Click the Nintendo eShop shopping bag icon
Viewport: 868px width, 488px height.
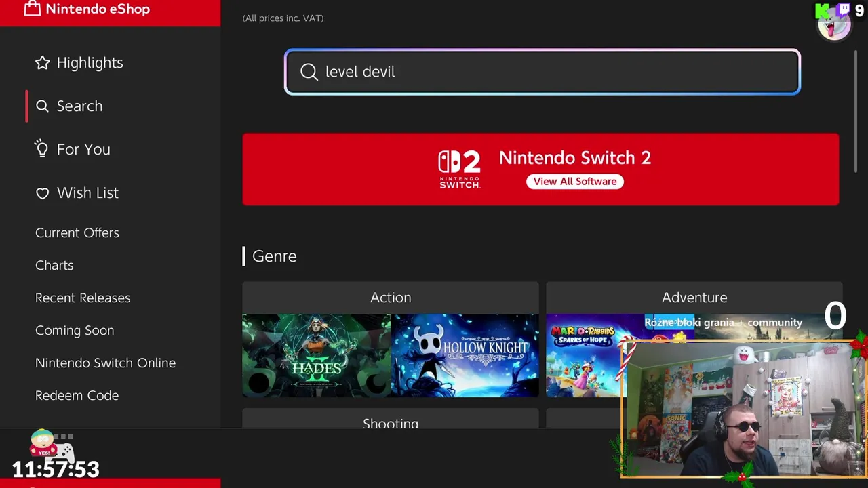(32, 9)
